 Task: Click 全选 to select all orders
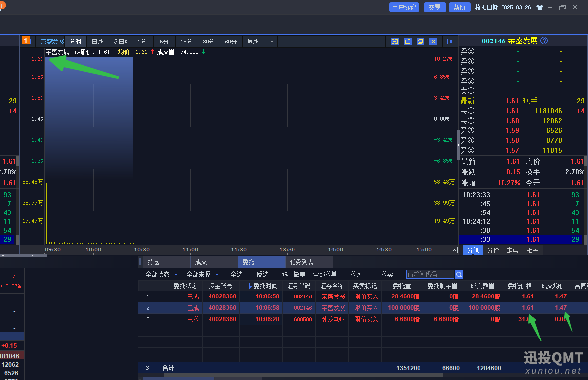[x=236, y=275]
